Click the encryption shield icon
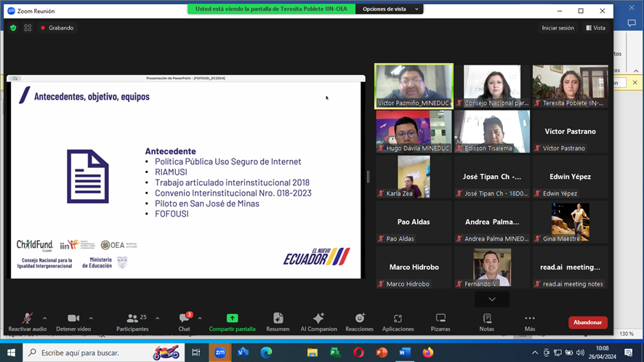Image resolution: width=644 pixels, height=362 pixels. [13, 28]
